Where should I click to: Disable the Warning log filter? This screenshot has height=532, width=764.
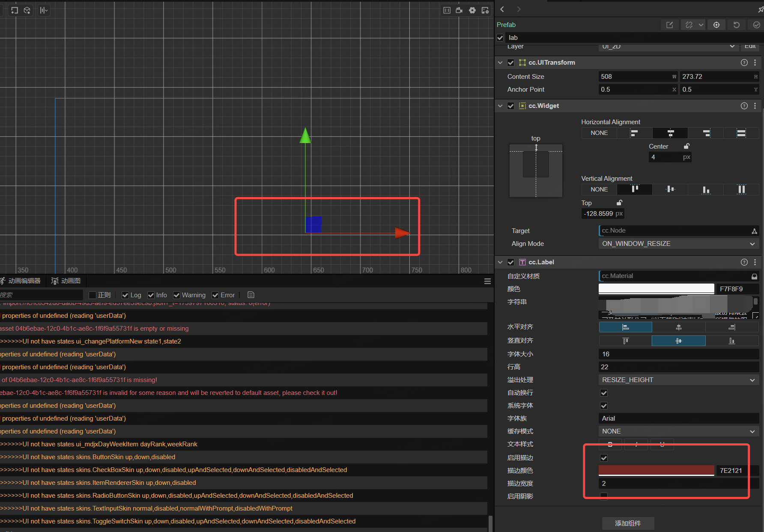tap(176, 295)
